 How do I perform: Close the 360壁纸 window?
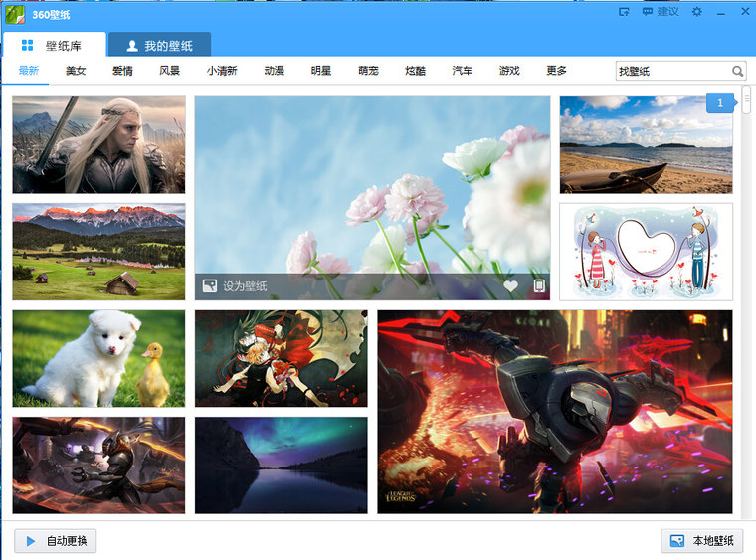[745, 12]
